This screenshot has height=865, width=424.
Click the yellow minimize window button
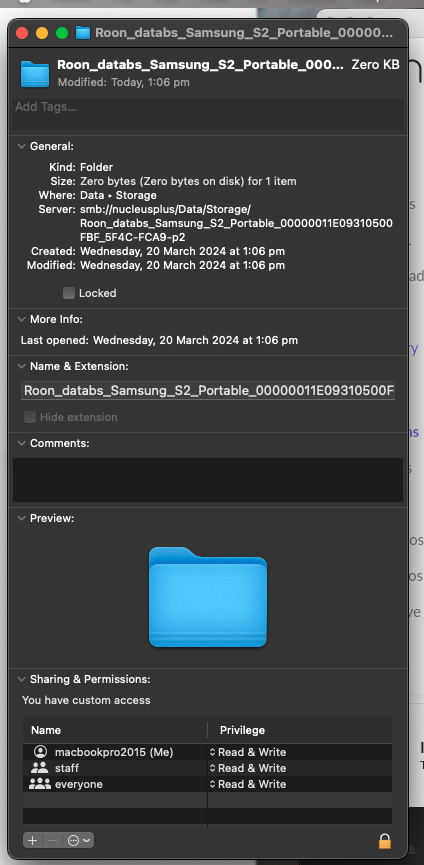[42, 33]
